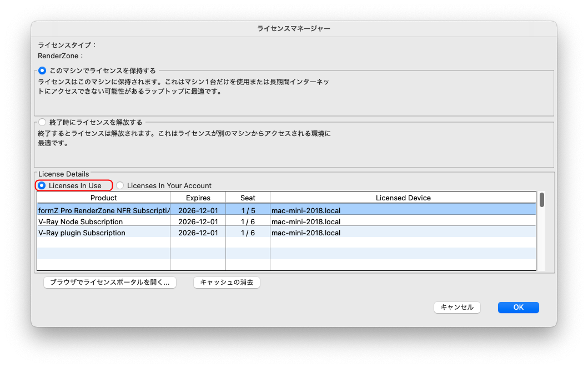
Task: Confirm with the OK button
Action: coord(518,307)
